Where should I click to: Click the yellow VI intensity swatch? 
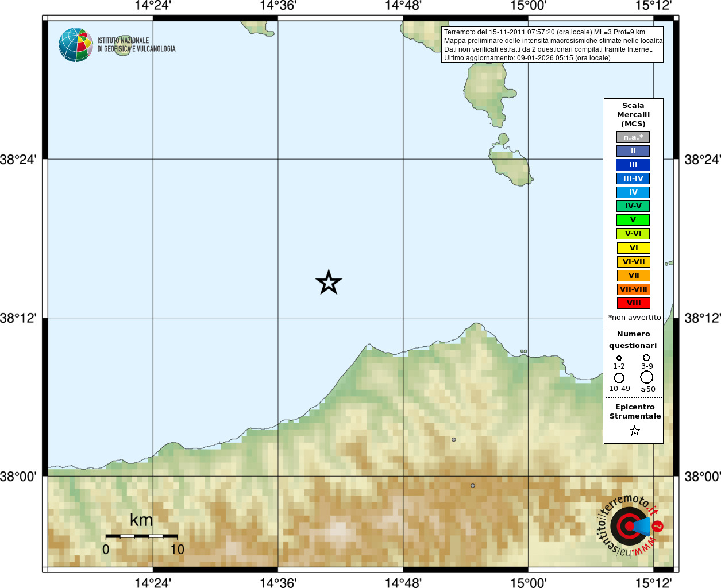pyautogui.click(x=634, y=248)
